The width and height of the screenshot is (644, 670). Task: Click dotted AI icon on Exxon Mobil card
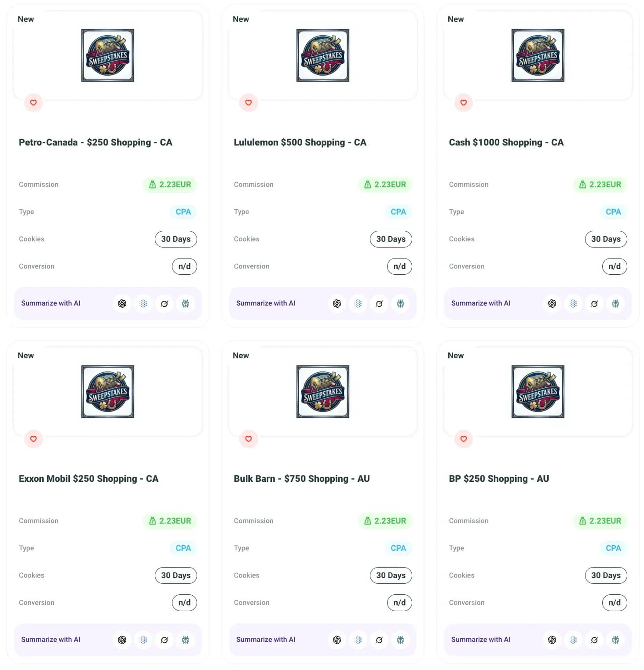[x=143, y=640]
